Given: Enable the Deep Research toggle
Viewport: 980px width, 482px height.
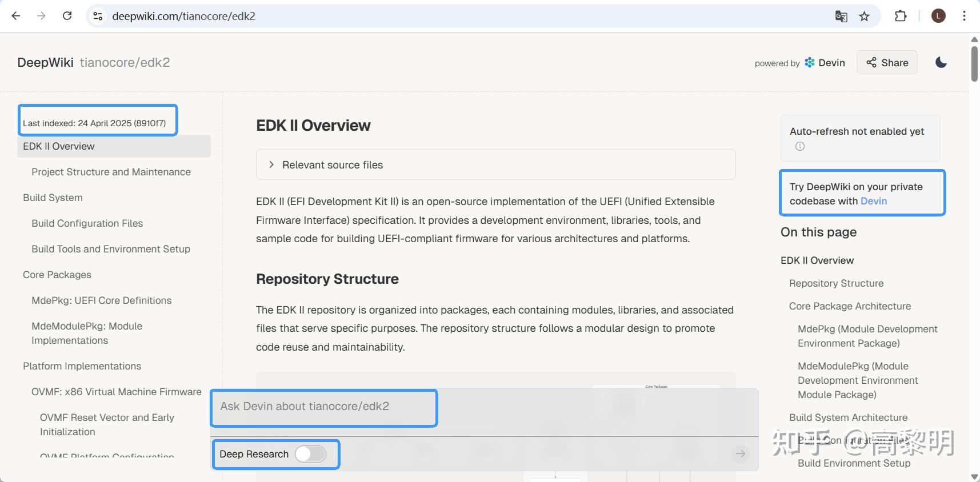Looking at the screenshot, I should pyautogui.click(x=310, y=454).
